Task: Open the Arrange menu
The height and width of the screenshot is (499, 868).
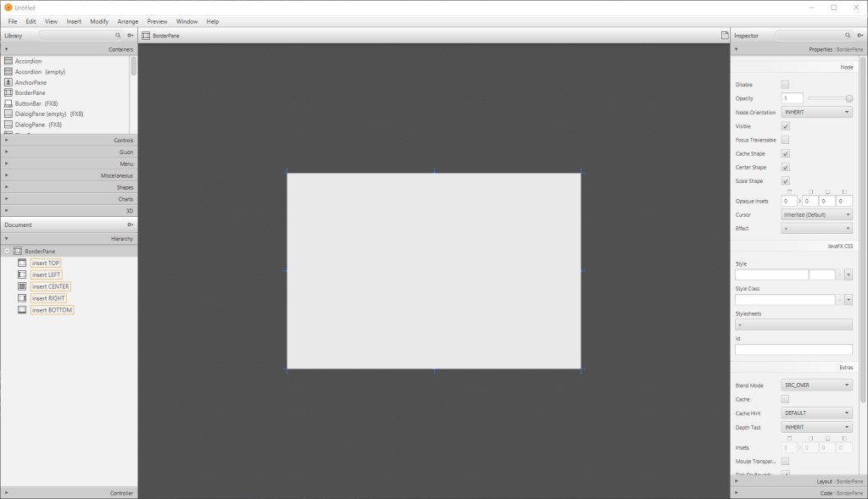Action: coord(128,21)
